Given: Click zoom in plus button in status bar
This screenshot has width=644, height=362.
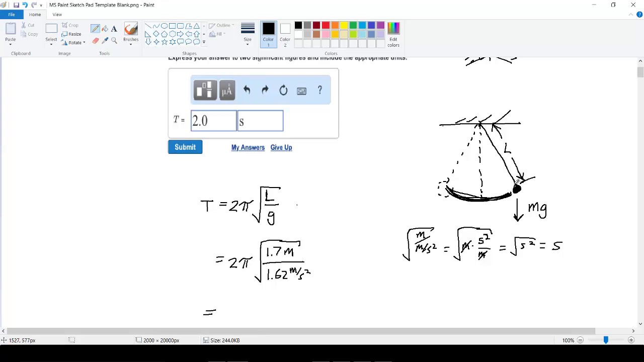Looking at the screenshot, I should point(631,340).
